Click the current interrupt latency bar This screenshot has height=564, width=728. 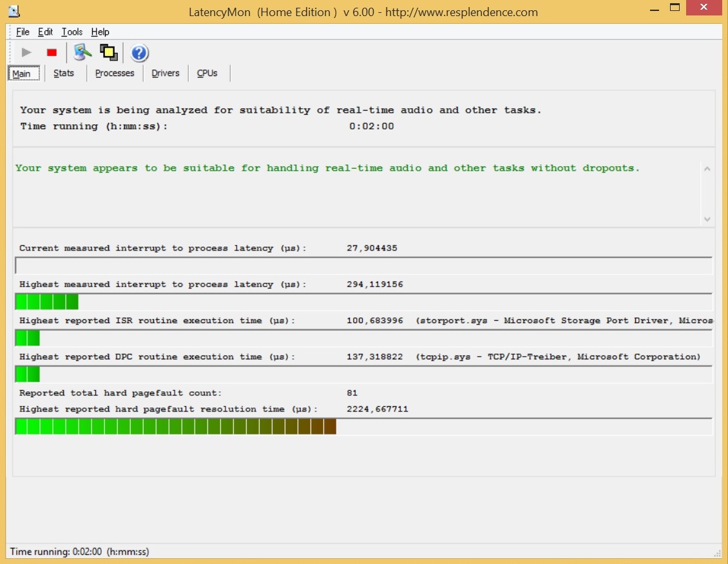coord(363,266)
